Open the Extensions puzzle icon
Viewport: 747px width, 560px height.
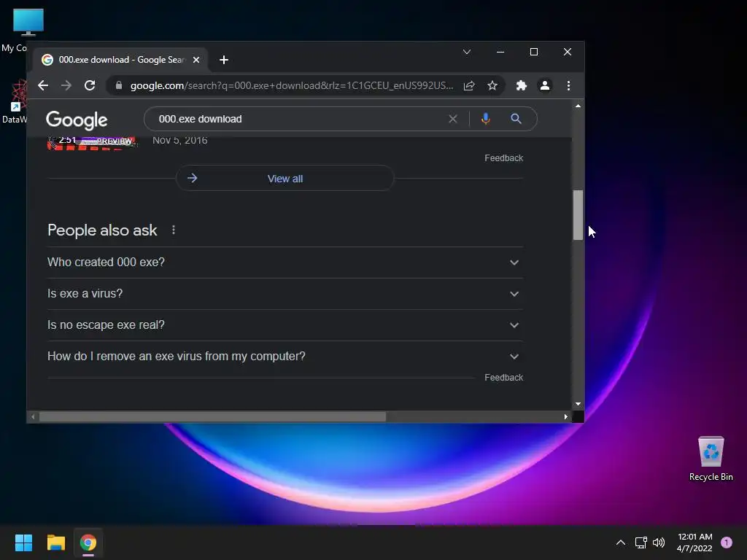tap(521, 86)
